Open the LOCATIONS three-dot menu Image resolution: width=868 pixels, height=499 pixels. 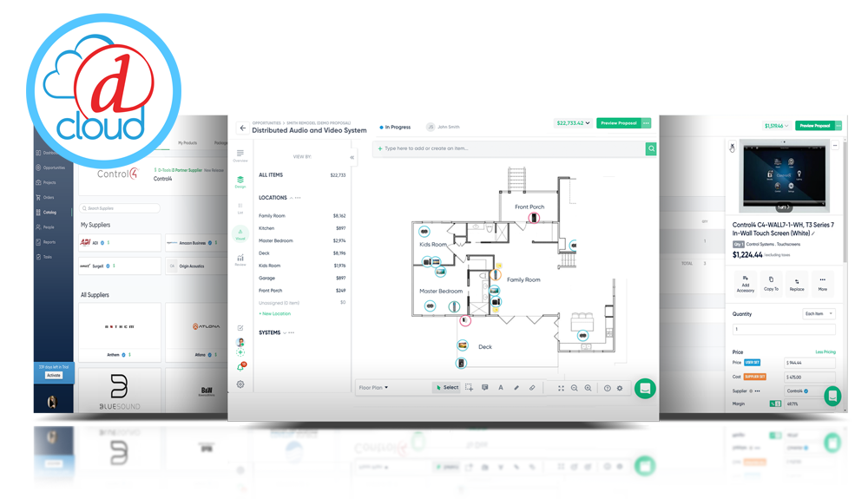point(298,198)
